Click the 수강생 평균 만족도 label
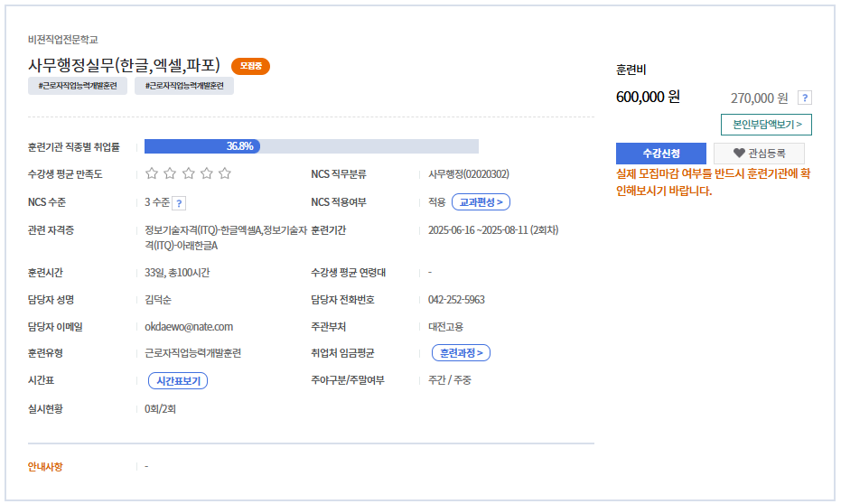 pyautogui.click(x=65, y=174)
